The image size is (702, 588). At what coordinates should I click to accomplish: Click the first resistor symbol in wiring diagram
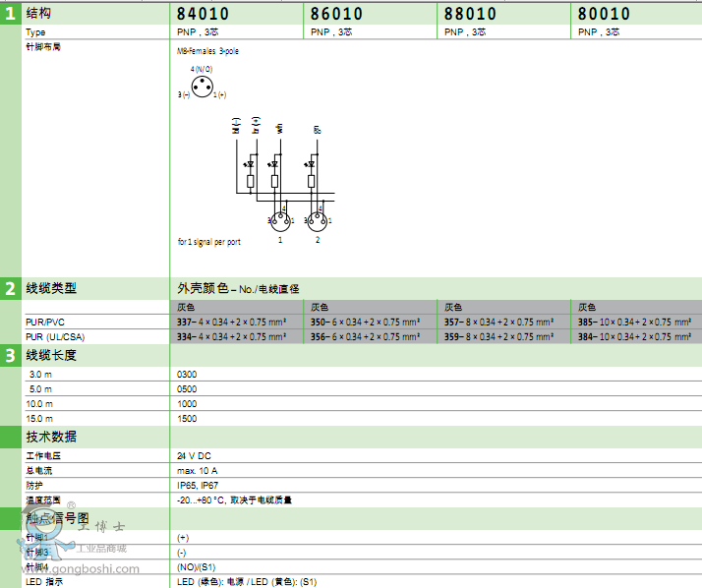tap(250, 181)
